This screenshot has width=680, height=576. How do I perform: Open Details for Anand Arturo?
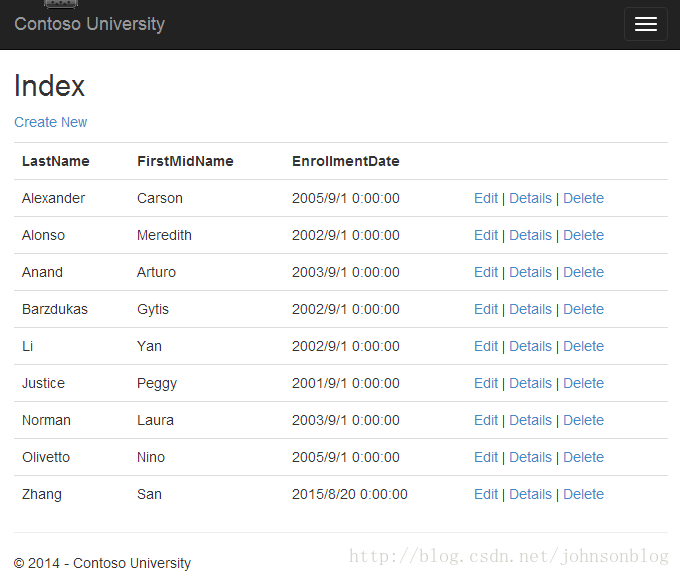coord(530,272)
